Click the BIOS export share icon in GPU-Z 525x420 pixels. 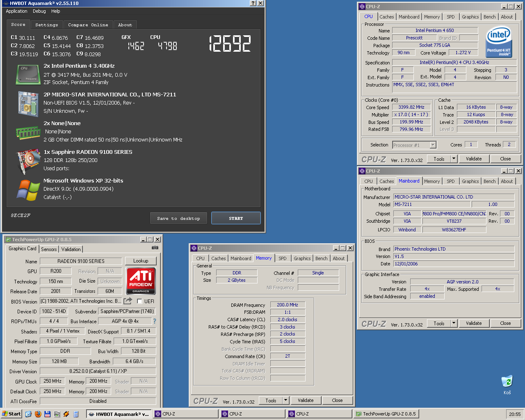pos(128,301)
